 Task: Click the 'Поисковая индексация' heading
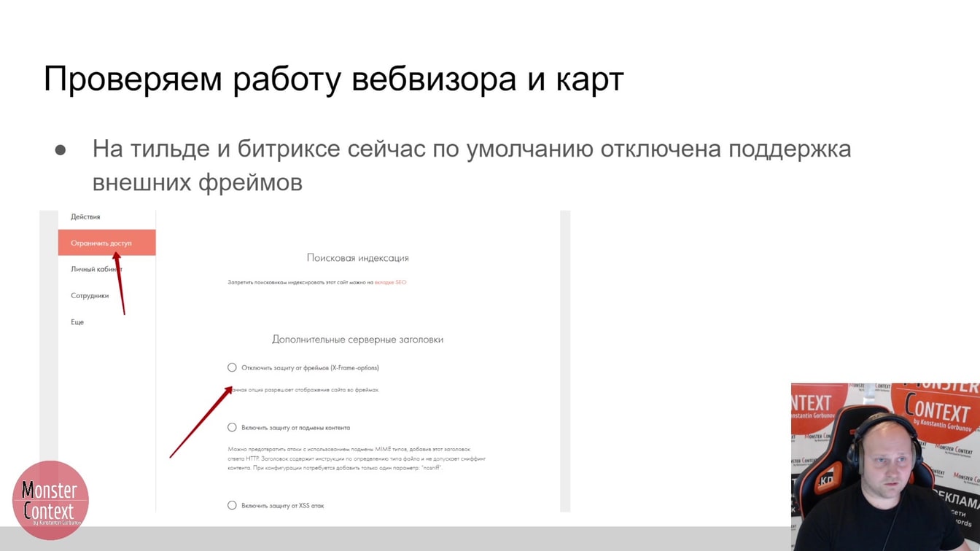pyautogui.click(x=357, y=257)
